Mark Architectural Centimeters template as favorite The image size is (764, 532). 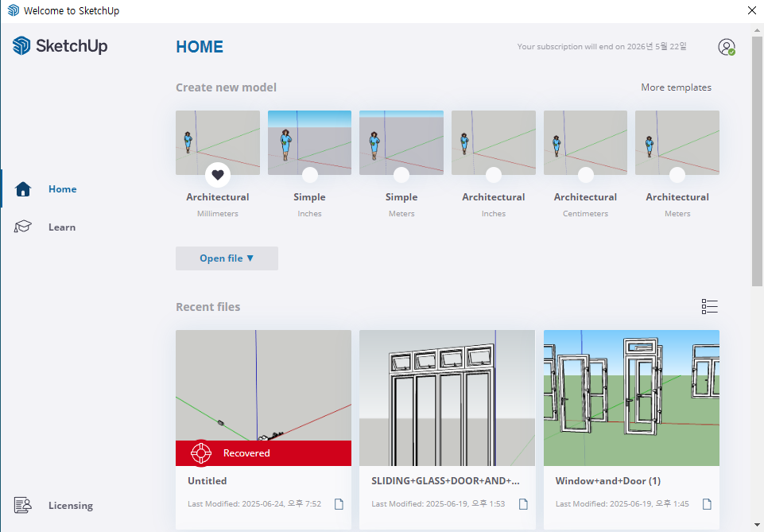(x=586, y=174)
